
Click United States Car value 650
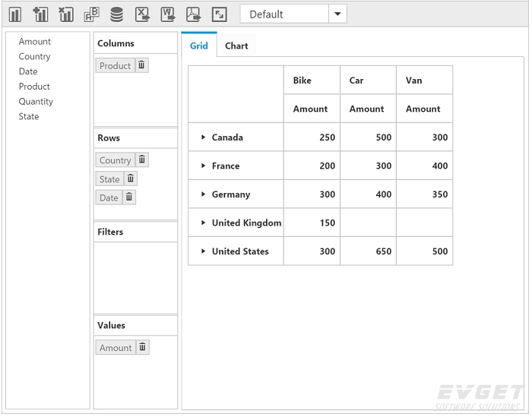[x=368, y=251]
